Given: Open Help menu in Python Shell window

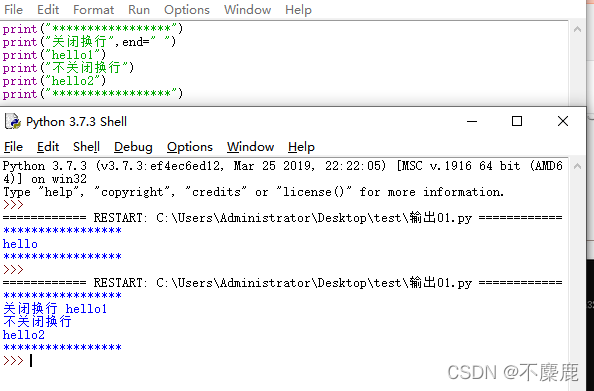Looking at the screenshot, I should [x=301, y=147].
